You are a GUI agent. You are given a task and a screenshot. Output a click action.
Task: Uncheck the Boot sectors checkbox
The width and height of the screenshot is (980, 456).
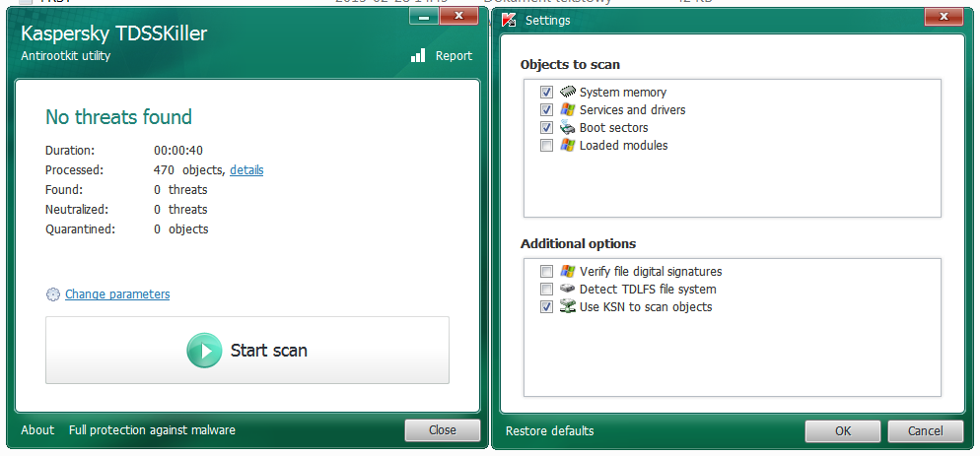[x=547, y=127]
